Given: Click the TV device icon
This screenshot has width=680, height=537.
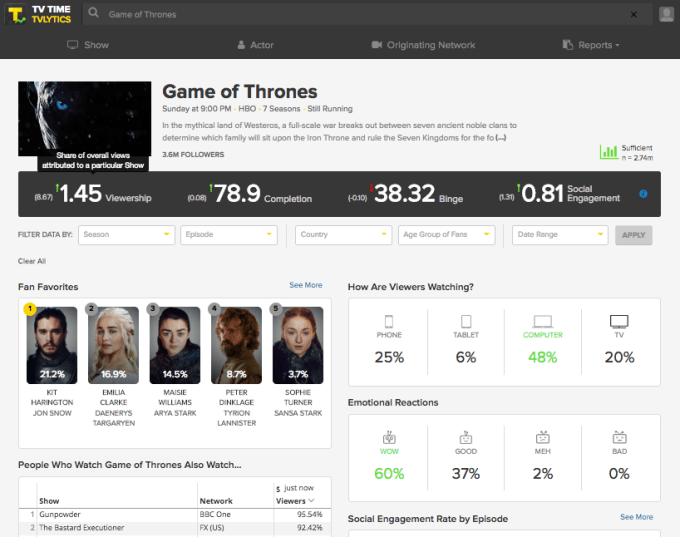Looking at the screenshot, I should 619,321.
